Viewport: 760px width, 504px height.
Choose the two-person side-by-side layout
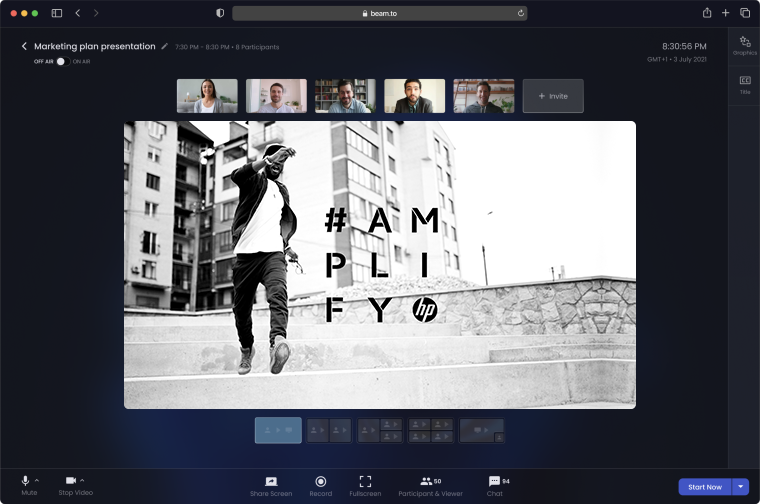(329, 430)
